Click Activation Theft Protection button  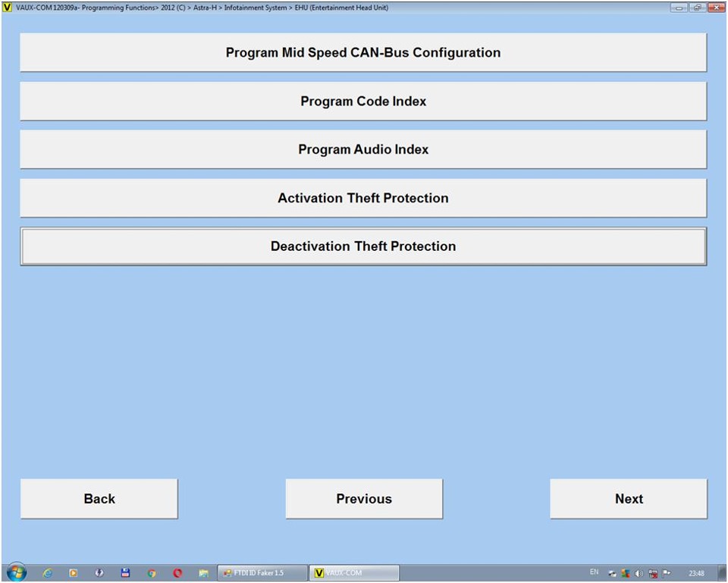[x=363, y=198]
